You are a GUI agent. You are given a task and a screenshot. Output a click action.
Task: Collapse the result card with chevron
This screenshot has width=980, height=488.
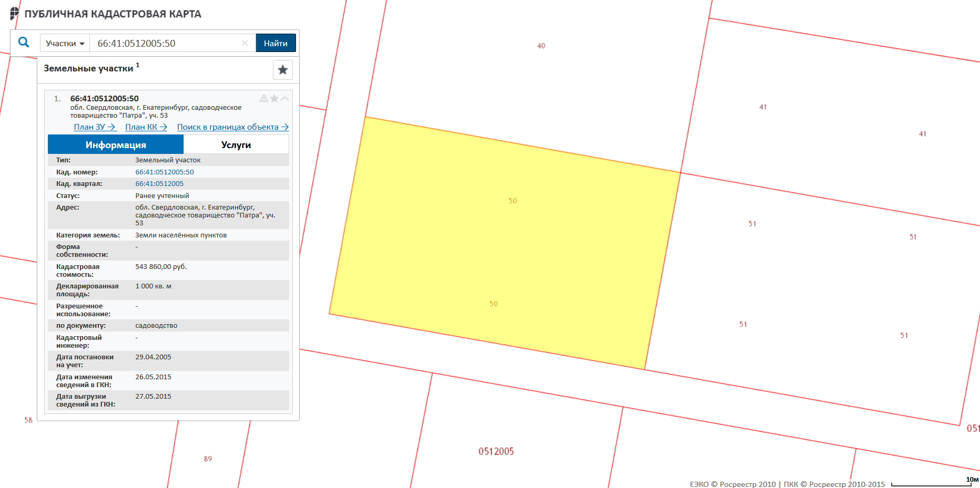pos(285,98)
